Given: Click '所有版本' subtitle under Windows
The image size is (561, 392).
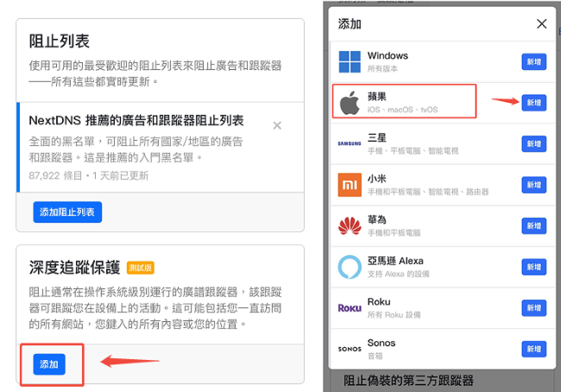Looking at the screenshot, I should coord(382,69).
